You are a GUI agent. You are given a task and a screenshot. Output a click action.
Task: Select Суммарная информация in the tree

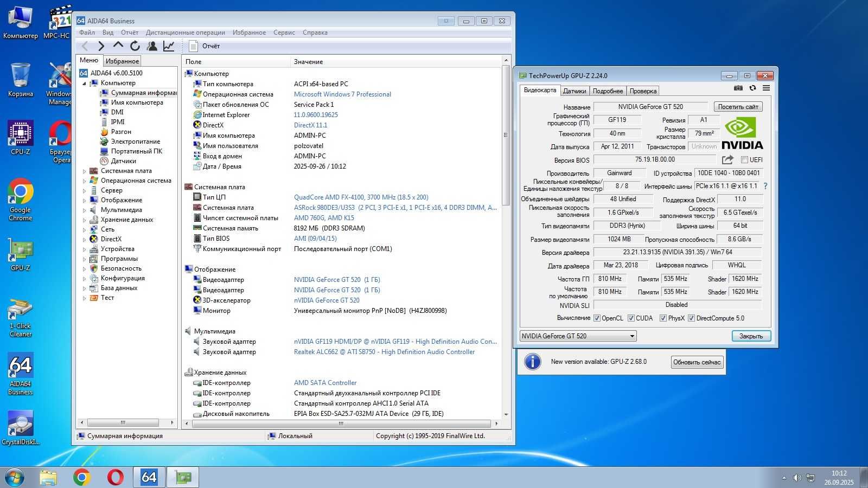point(143,93)
